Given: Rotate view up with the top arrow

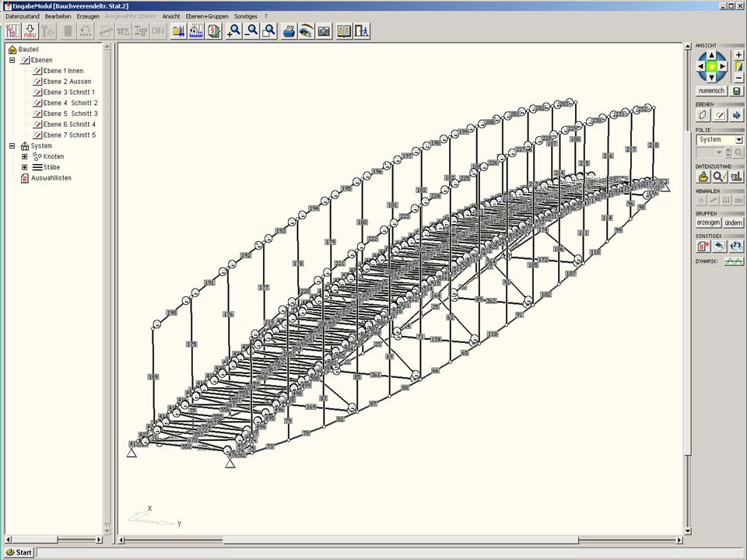Looking at the screenshot, I should coord(711,56).
